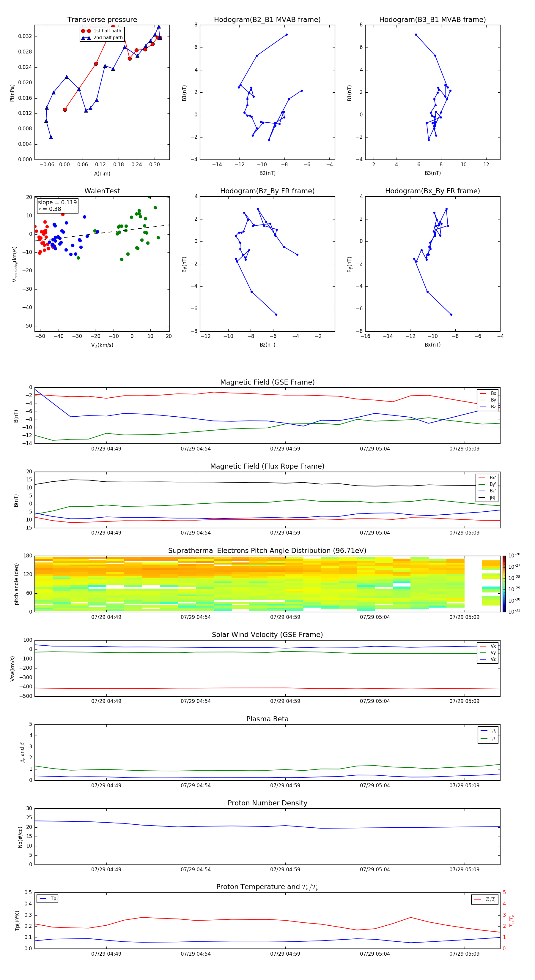Click the 'Hodogram(Bz_By FR frame)' title

[x=267, y=191]
